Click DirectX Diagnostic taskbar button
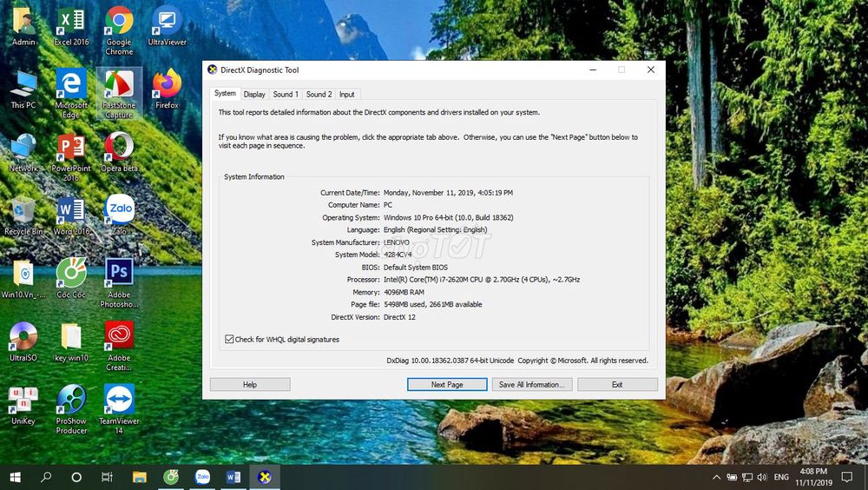 265,477
